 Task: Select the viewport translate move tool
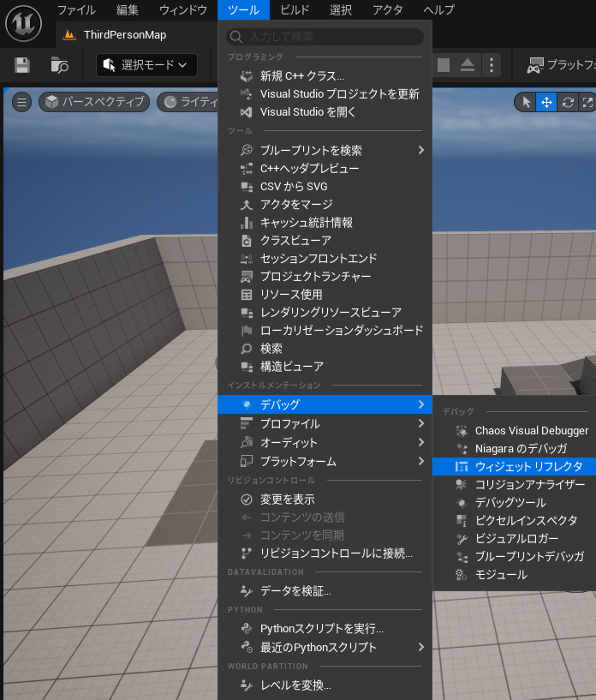coord(546,102)
